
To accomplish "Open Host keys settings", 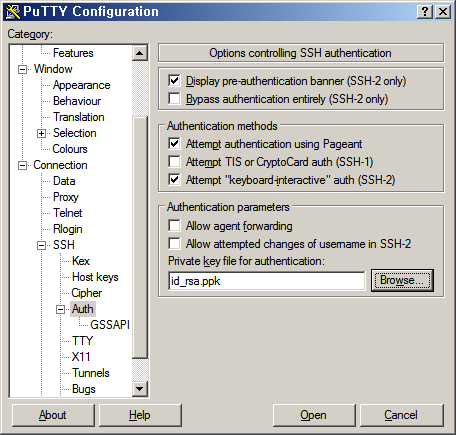I will pos(95,277).
